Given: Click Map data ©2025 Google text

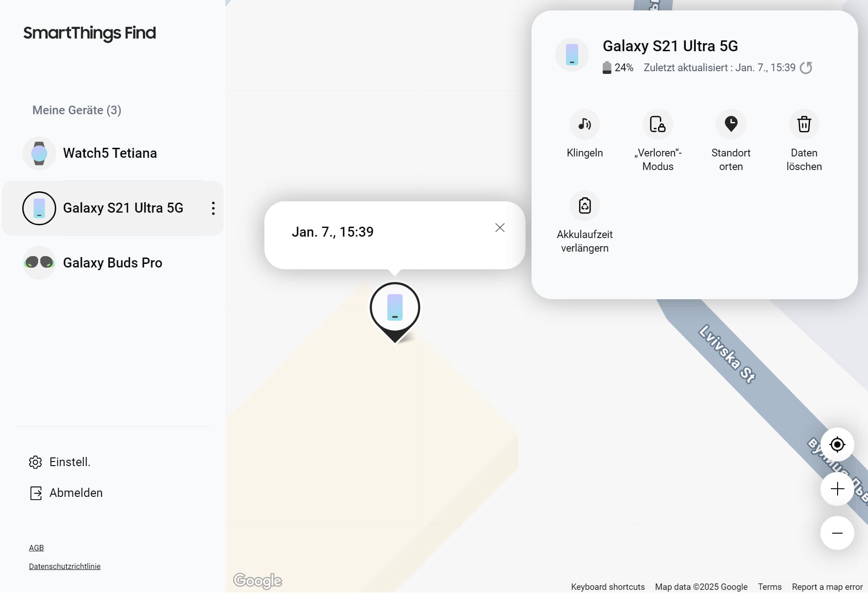Looking at the screenshot, I should [701, 587].
